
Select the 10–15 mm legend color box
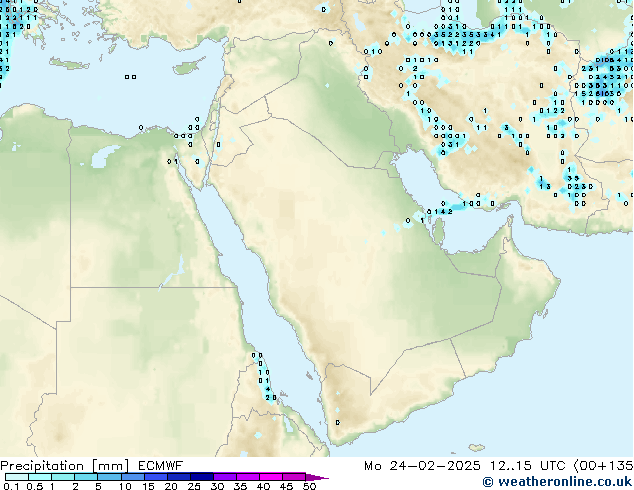[x=133, y=477]
